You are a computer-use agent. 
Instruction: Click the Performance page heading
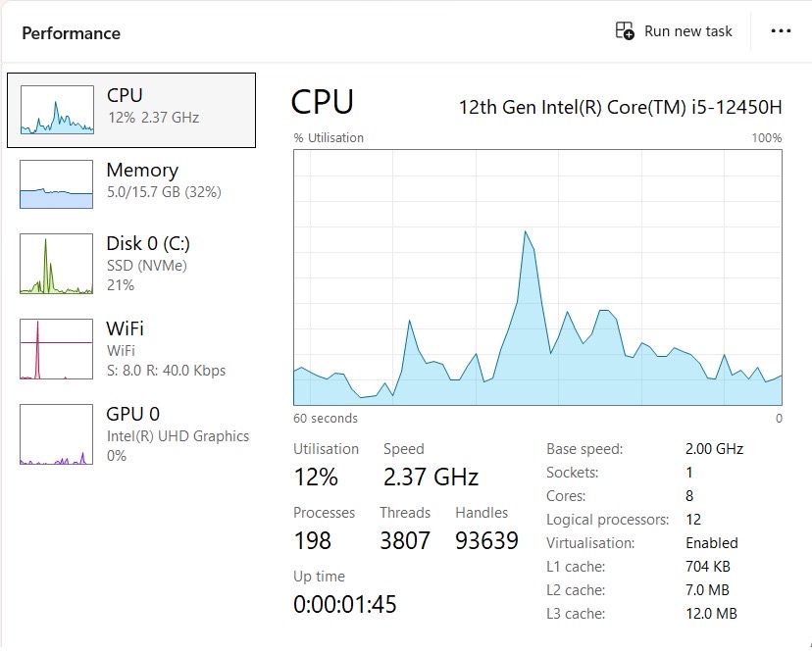[x=71, y=33]
